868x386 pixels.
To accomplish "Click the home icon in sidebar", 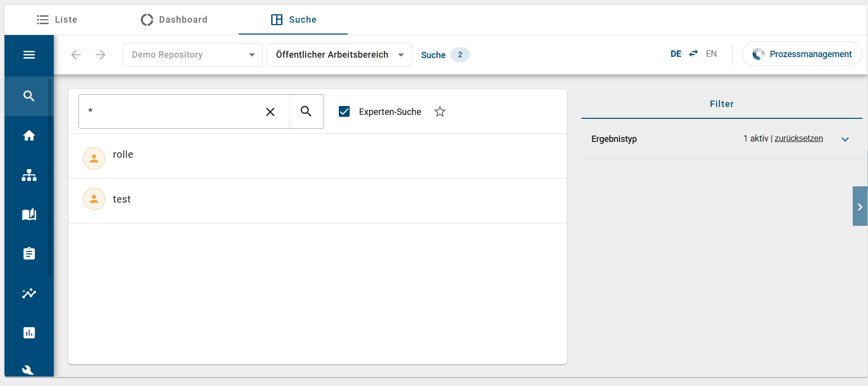I will [29, 136].
